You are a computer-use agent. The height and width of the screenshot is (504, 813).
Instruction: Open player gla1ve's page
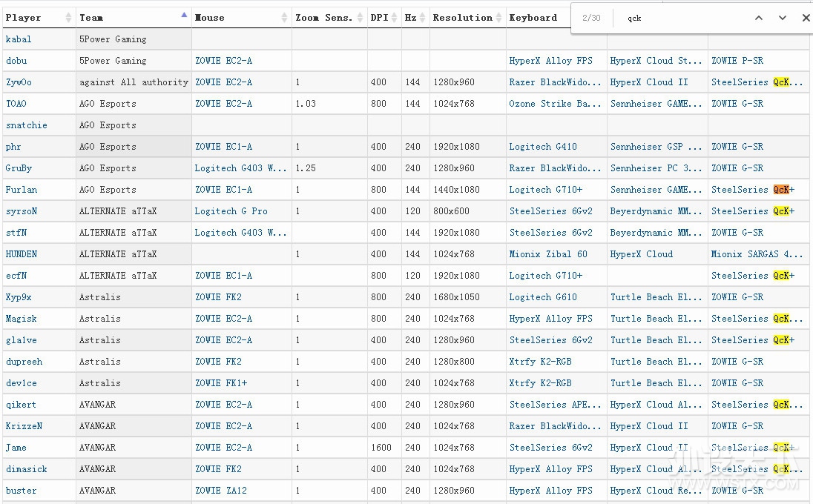click(x=22, y=340)
